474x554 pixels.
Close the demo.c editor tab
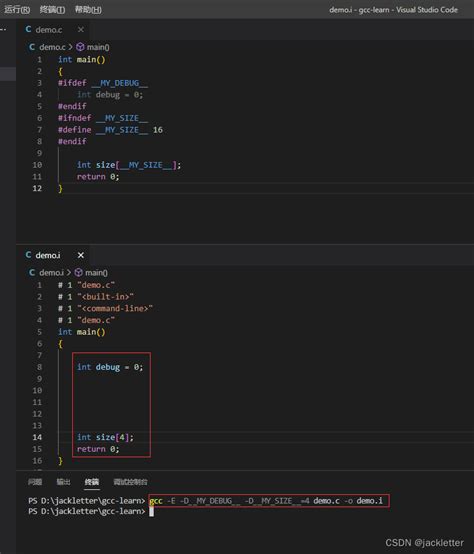point(81,30)
